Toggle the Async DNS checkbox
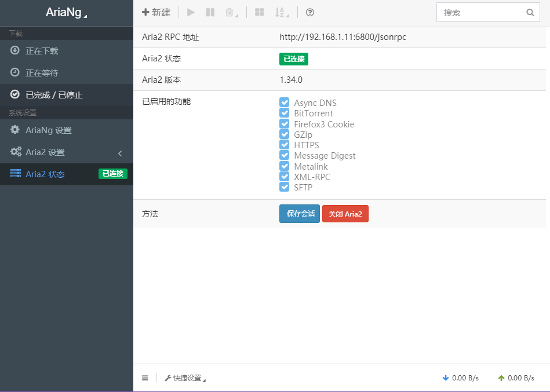Screen dimensions: 550x392 (285, 102)
